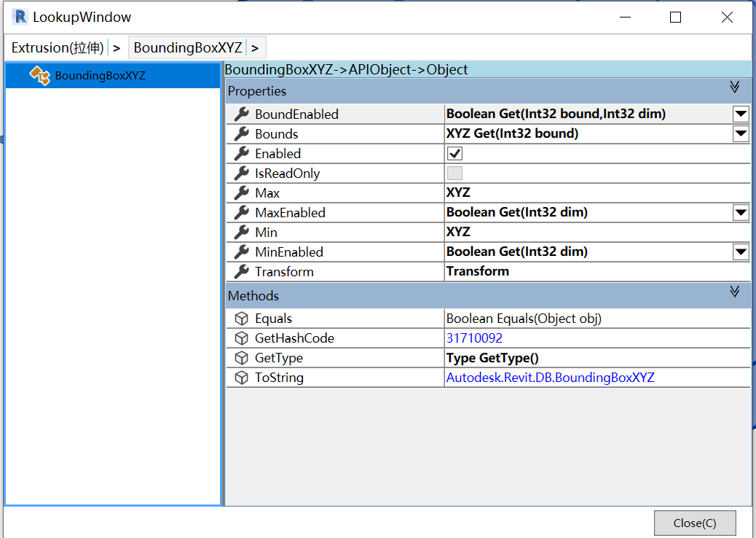The image size is (756, 538).
Task: Open the Bounds value dropdown
Action: pyautogui.click(x=741, y=133)
